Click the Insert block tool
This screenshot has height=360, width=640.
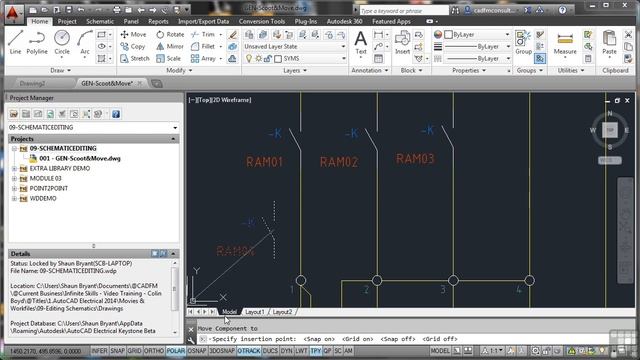[x=402, y=42]
